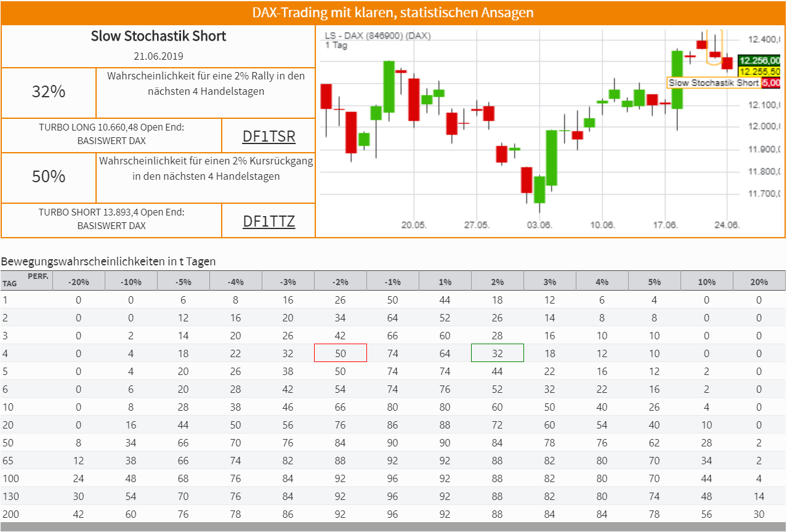Image resolution: width=787 pixels, height=532 pixels.
Task: Select the day 65 row label
Action: (x=8, y=461)
